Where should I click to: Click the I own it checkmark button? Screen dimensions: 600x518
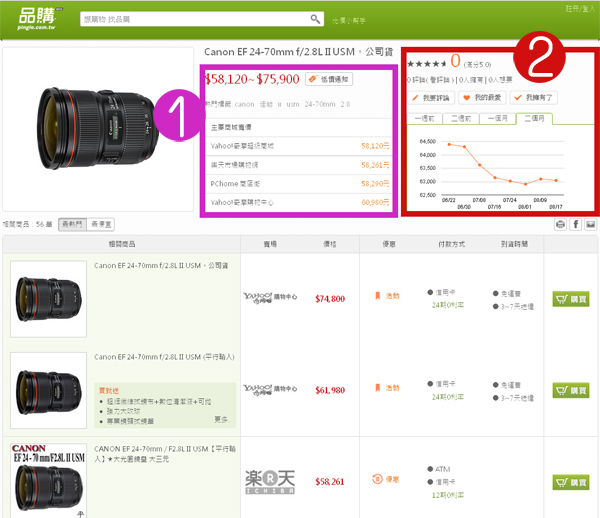533,98
